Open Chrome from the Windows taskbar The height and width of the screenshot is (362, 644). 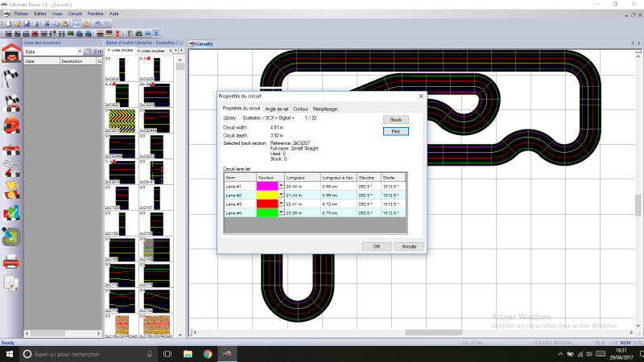tap(207, 354)
